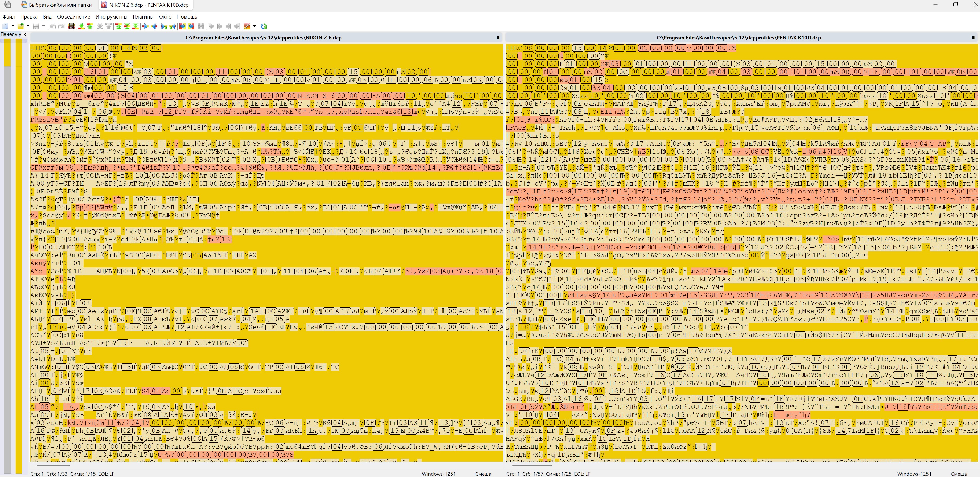Click the Save floppy disk icon
The height and width of the screenshot is (477, 980).
pos(36,26)
